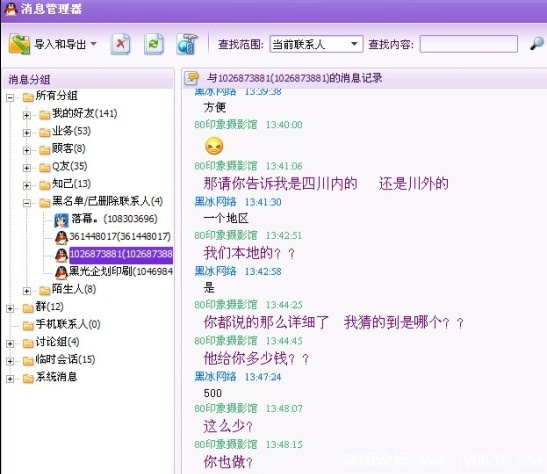The image size is (547, 474).
Task: Select the 顾客(8) folder
Action: [x=69, y=149]
